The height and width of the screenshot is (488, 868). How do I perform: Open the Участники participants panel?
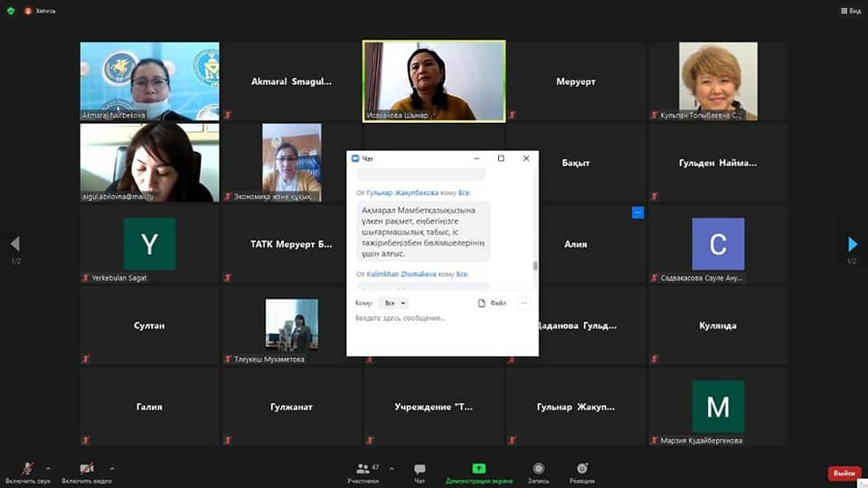363,469
